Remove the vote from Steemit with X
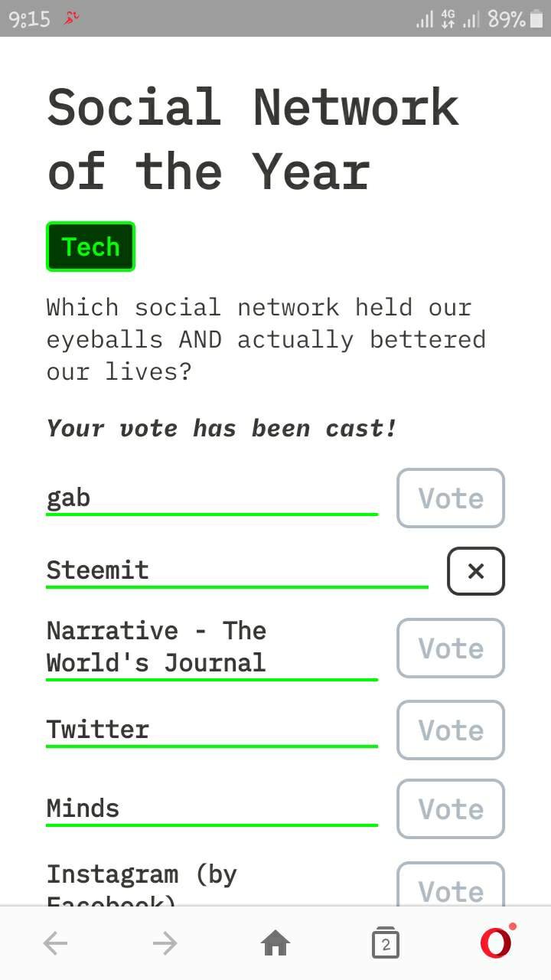 click(476, 571)
